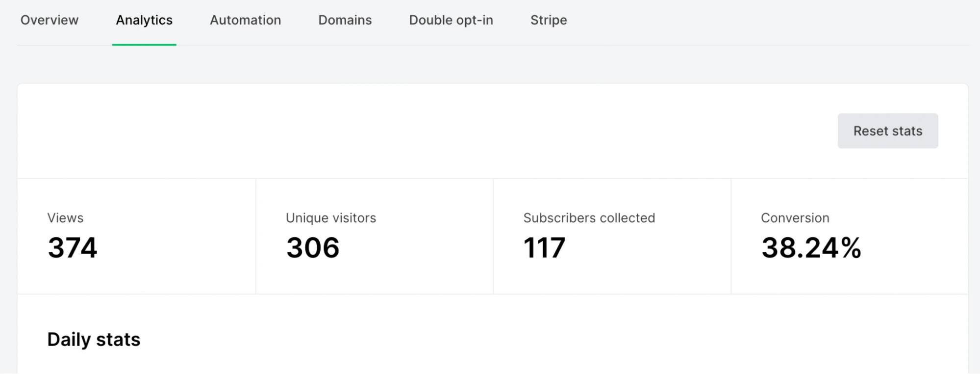Click the divider between Unique visitors and Subscribers collected

(x=493, y=236)
